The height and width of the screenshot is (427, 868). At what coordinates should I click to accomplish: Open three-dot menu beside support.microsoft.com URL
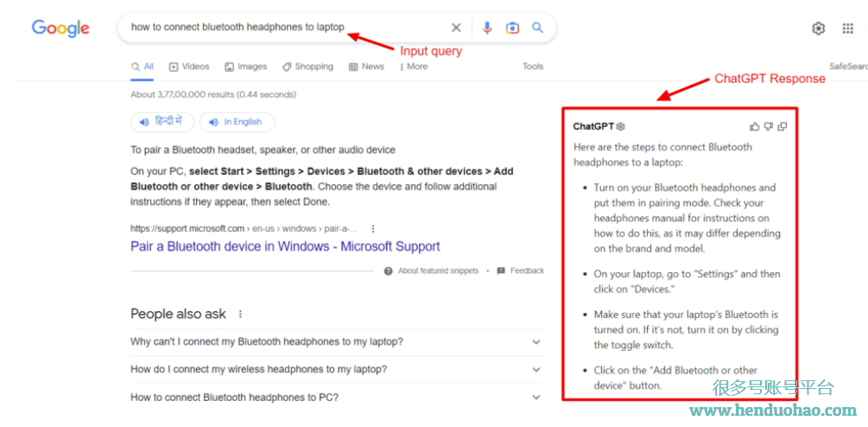click(x=373, y=229)
